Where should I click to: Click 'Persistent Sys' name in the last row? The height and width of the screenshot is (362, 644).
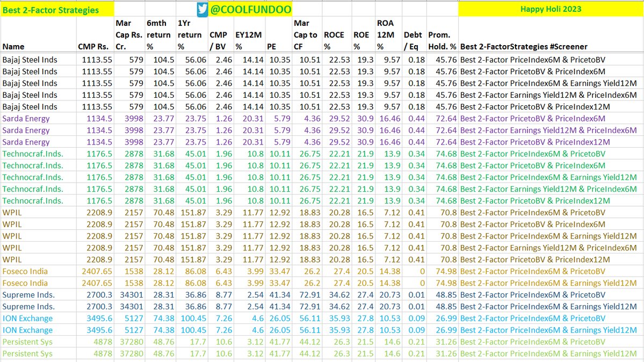pyautogui.click(x=27, y=353)
